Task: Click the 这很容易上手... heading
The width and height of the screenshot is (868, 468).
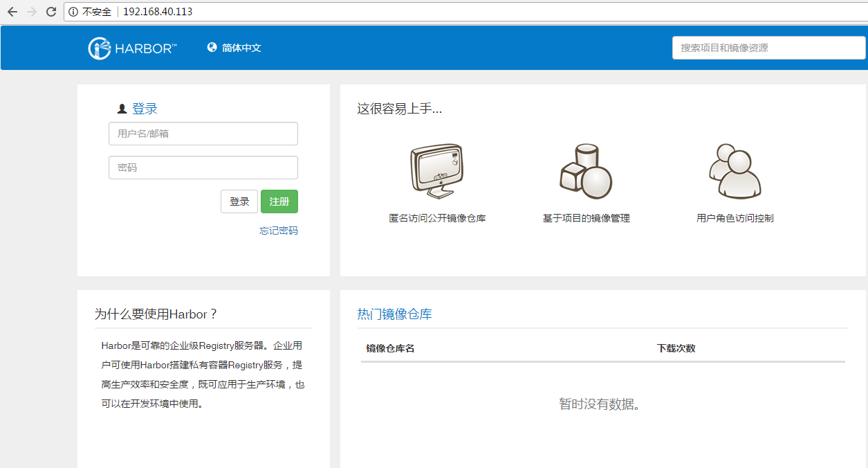Action: click(x=399, y=109)
